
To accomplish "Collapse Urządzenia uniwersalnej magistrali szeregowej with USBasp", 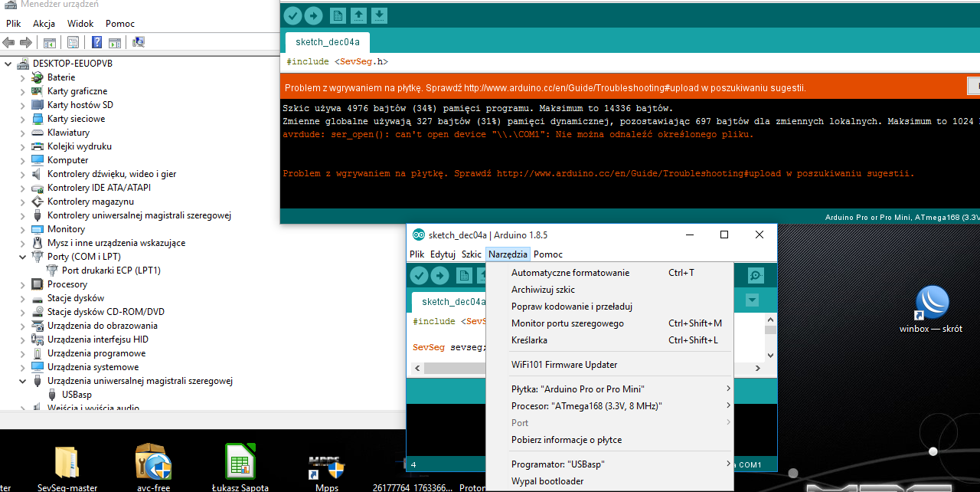I will [x=22, y=381].
